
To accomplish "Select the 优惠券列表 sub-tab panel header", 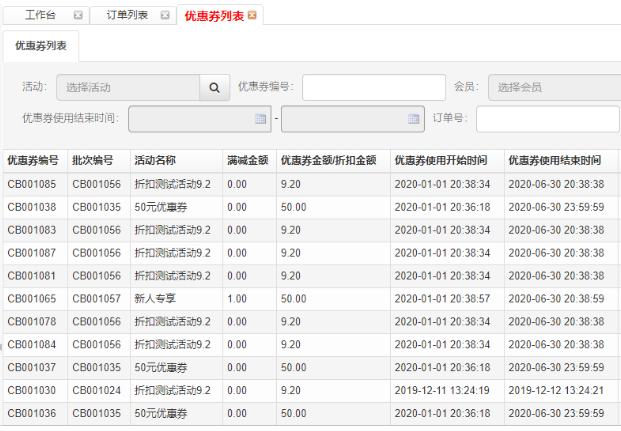I will click(41, 46).
